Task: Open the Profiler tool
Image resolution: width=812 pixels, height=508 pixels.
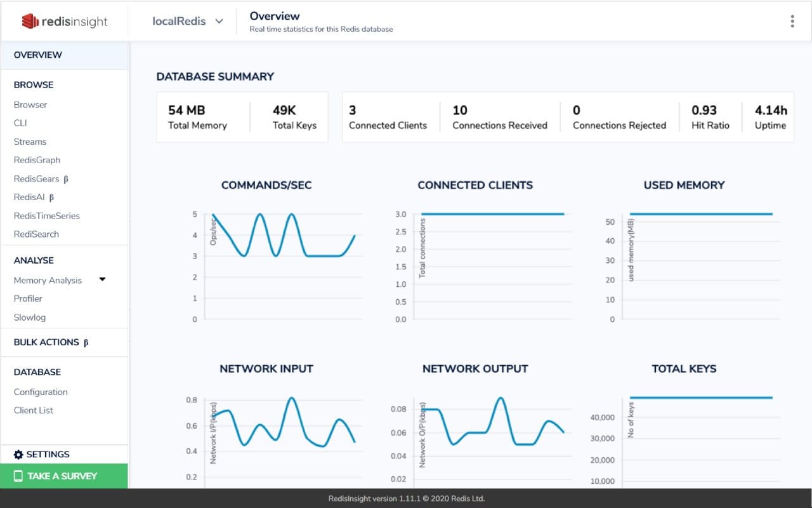Action: point(28,298)
